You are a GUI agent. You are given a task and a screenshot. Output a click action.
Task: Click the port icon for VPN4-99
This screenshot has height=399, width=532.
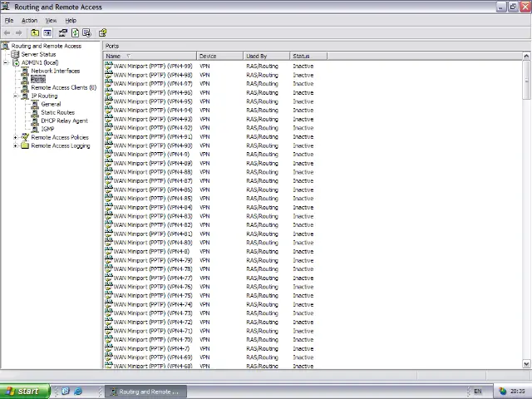point(109,66)
